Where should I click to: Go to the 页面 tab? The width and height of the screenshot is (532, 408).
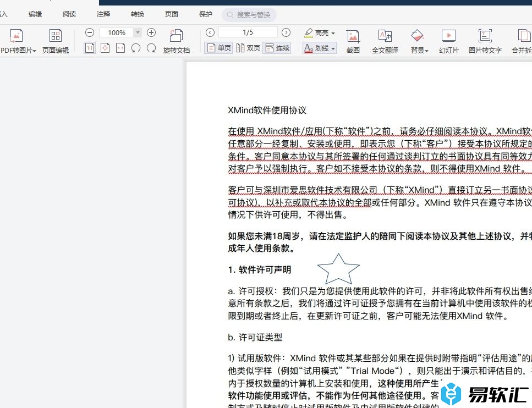pos(171,14)
